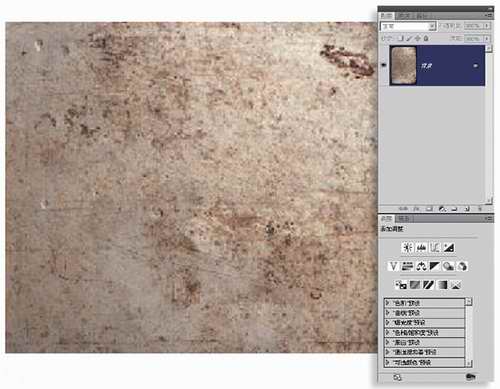
Task: Add a Color Balance adjustment
Action: click(421, 266)
